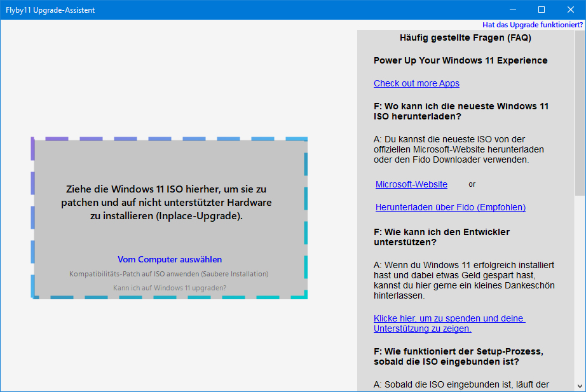Open the 'Hat das Upgrade funktioniert?' link
Viewport: 586px width, 392px height.
(533, 25)
